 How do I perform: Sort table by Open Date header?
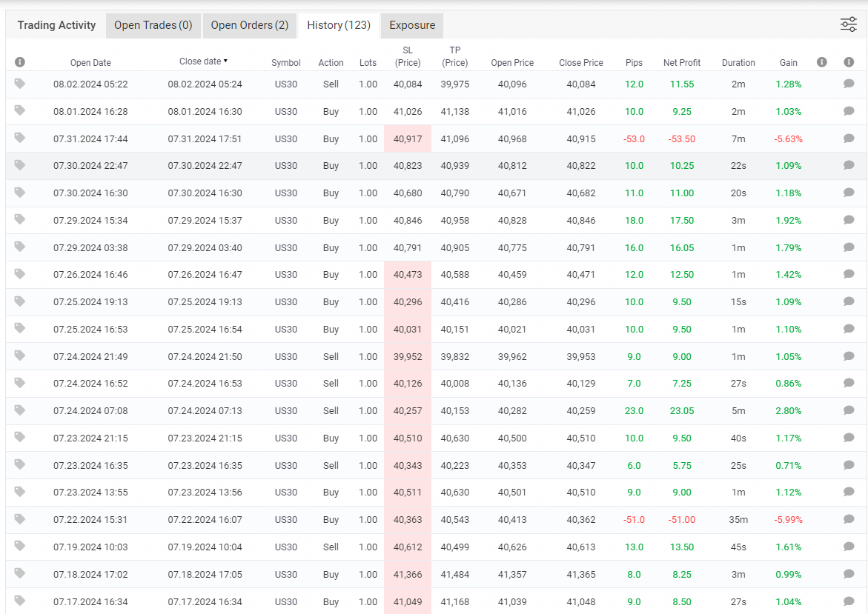[90, 63]
